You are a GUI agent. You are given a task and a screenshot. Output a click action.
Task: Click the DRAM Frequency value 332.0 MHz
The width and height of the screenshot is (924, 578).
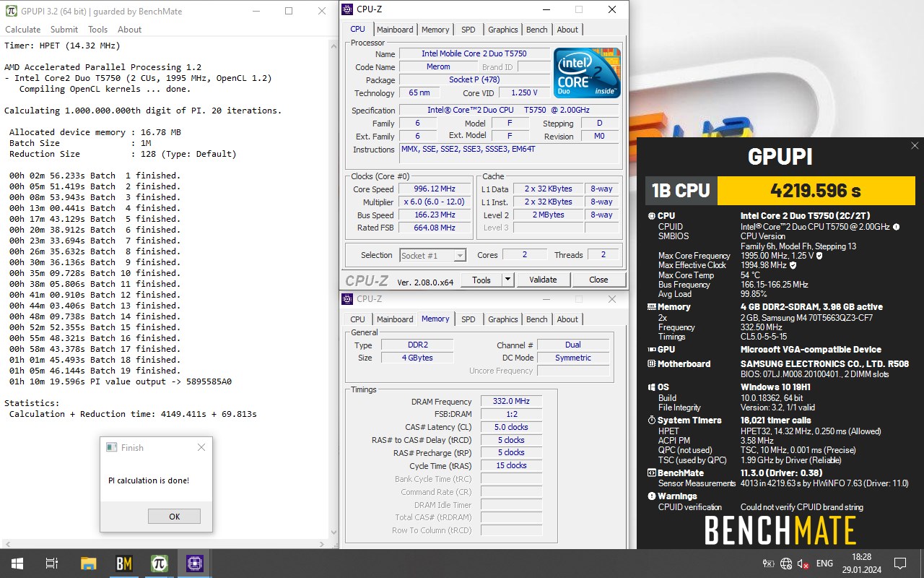coord(512,402)
